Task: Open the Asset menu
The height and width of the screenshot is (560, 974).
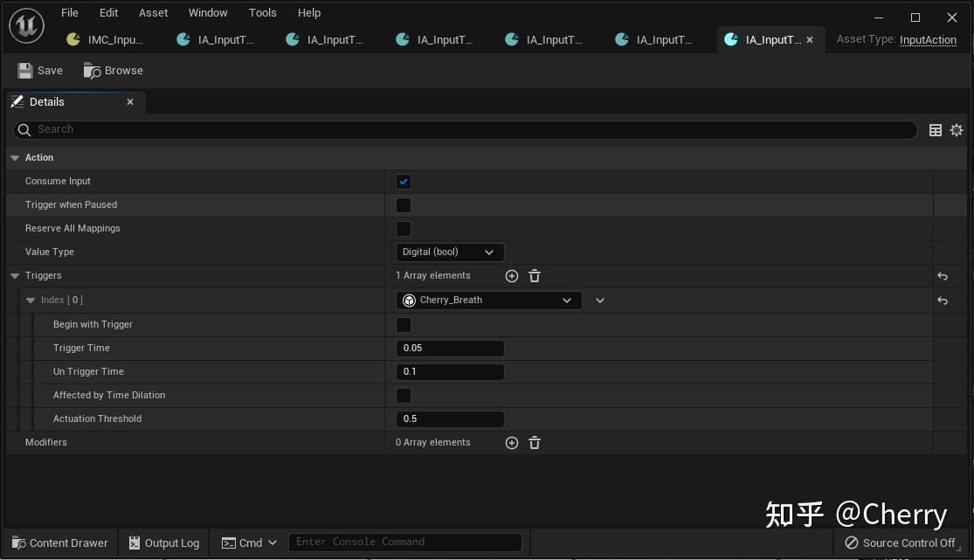Action: [x=153, y=12]
